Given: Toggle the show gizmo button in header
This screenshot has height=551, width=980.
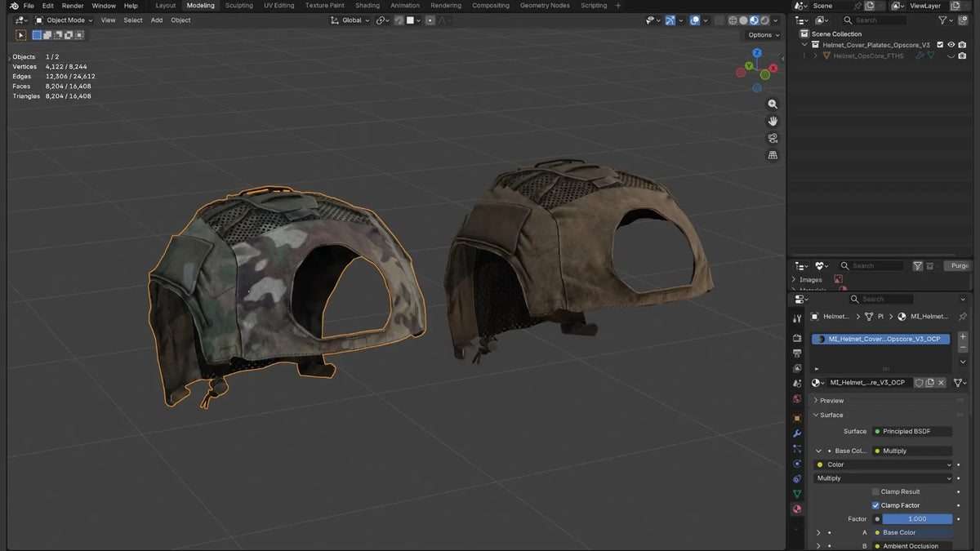Looking at the screenshot, I should tap(670, 20).
